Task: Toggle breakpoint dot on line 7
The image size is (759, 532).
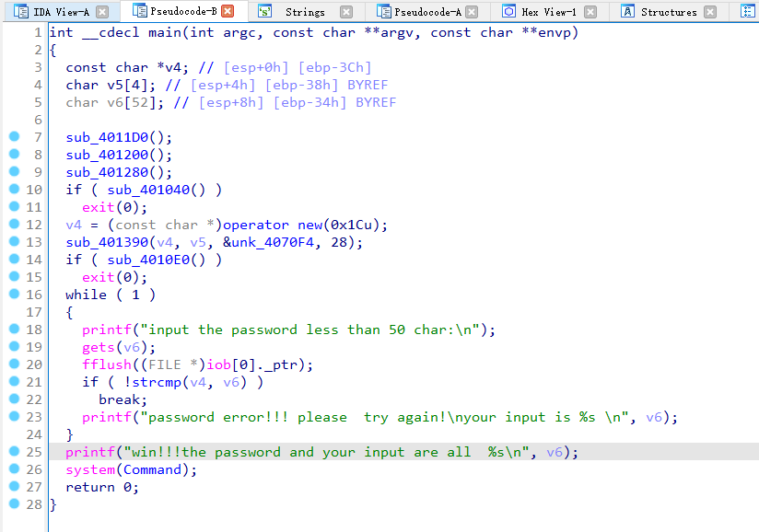Action: (14, 137)
